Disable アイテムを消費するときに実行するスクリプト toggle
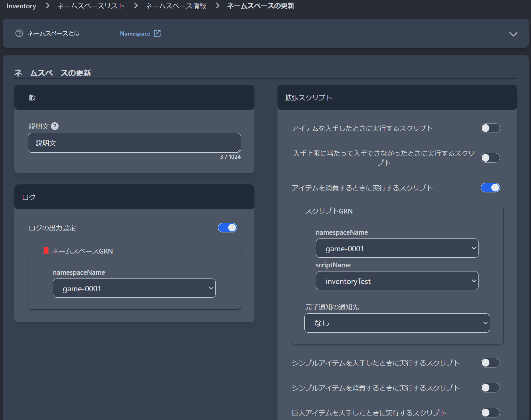This screenshot has height=420, width=531. (x=490, y=188)
